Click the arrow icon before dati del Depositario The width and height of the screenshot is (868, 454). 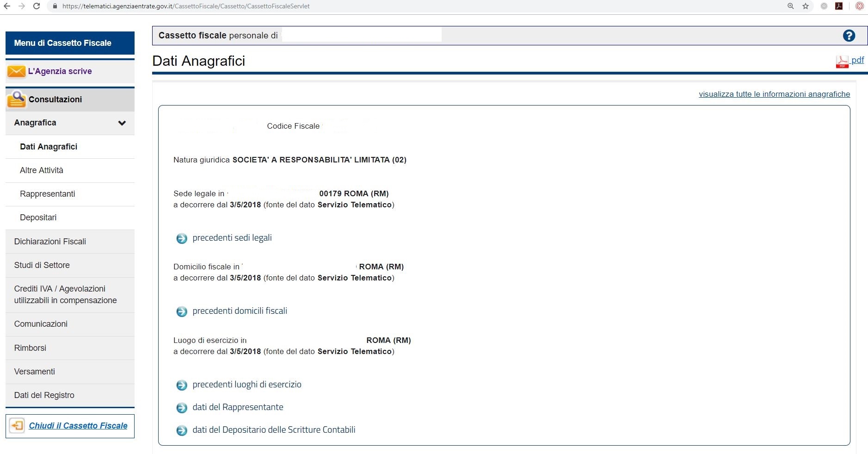[x=182, y=430]
